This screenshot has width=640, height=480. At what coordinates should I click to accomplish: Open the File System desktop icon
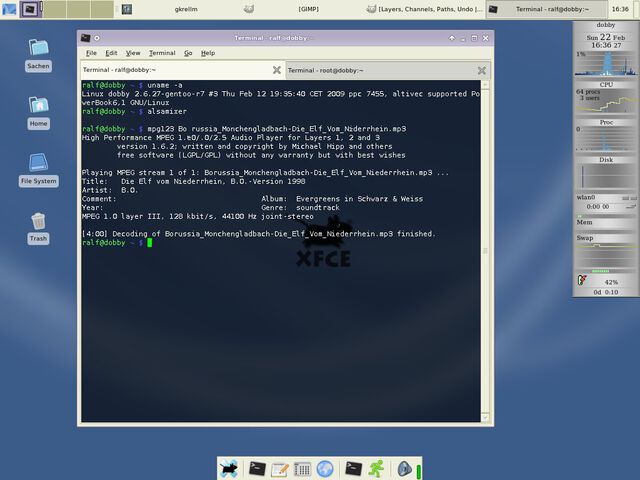tap(38, 170)
